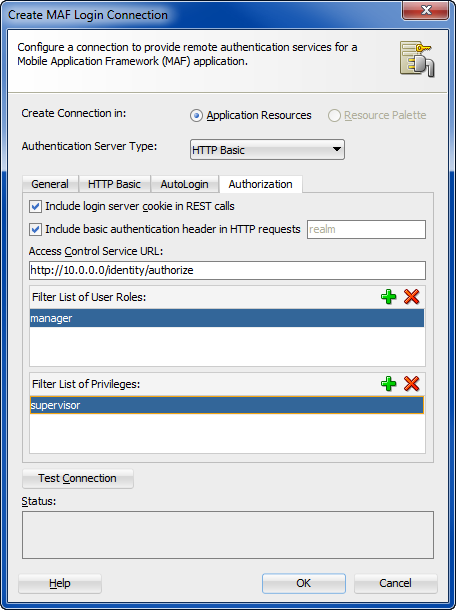Uncheck Include login server cookie in REST calls
Screen dimensions: 456x610
(35, 206)
